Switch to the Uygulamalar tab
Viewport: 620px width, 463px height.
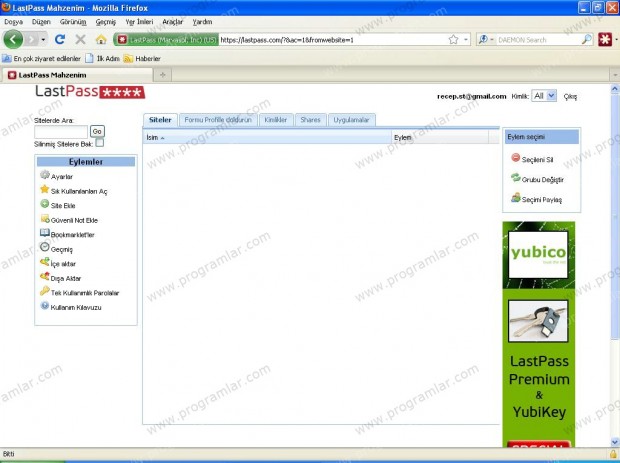[x=351, y=120]
